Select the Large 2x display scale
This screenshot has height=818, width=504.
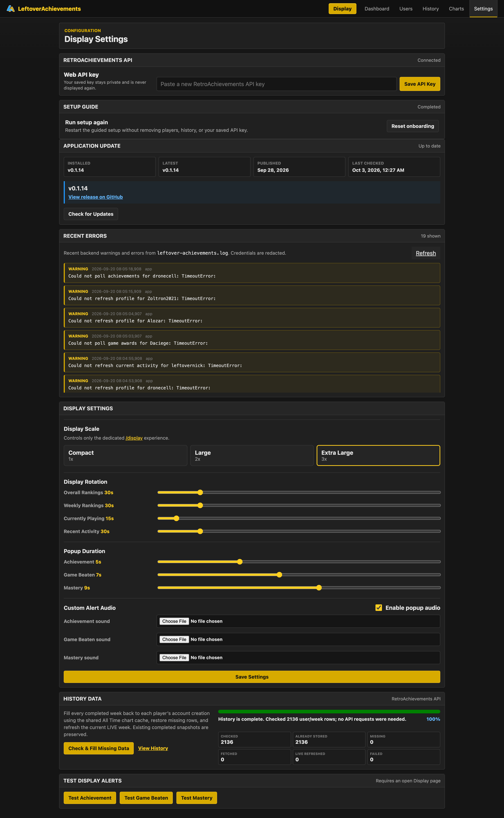(x=252, y=455)
